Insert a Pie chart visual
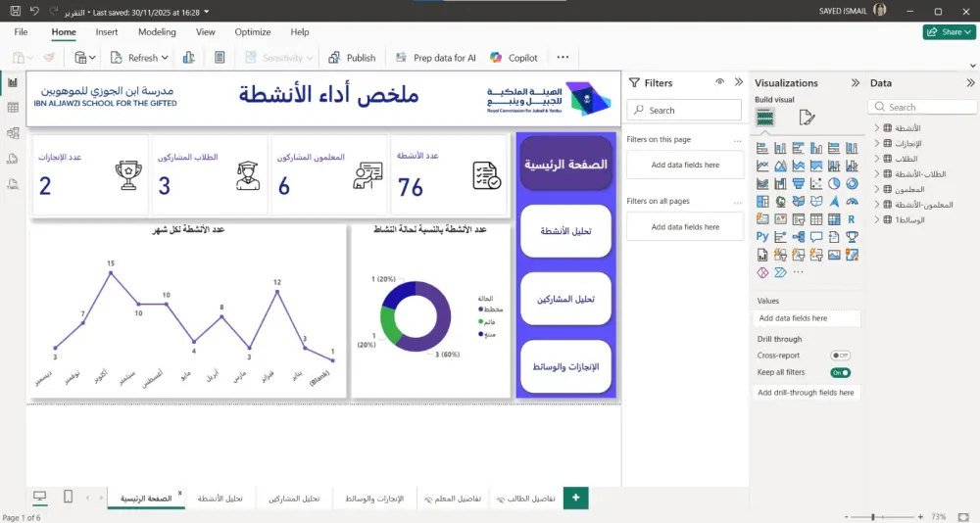980x523 pixels. [834, 184]
